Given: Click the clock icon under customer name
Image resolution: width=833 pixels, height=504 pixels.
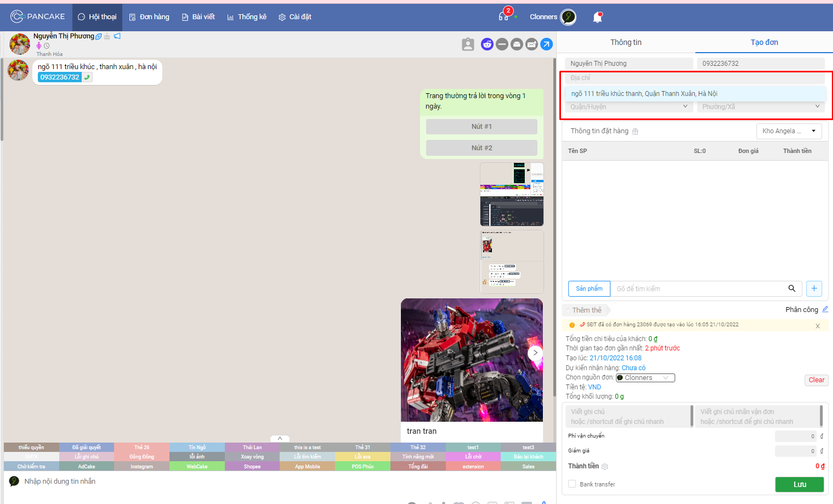Looking at the screenshot, I should [47, 46].
